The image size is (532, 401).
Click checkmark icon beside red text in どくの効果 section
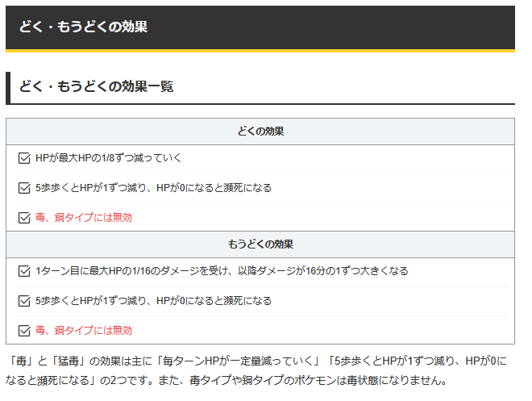click(x=23, y=217)
